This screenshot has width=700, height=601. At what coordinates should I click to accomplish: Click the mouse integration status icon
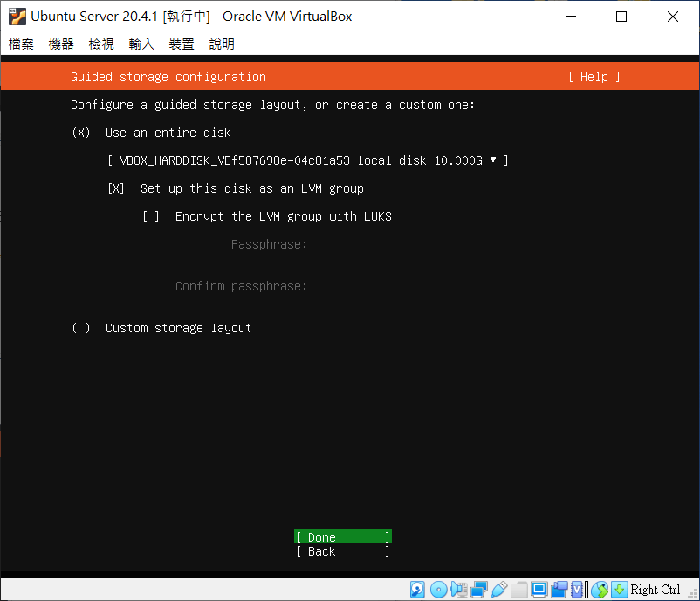point(600,590)
